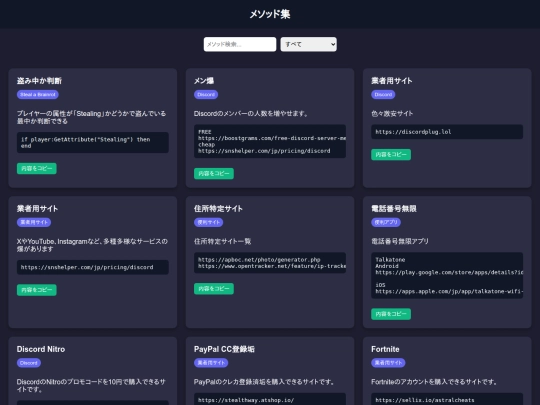
Task: Copy contents of the メン爆 card
Action: coord(214,174)
